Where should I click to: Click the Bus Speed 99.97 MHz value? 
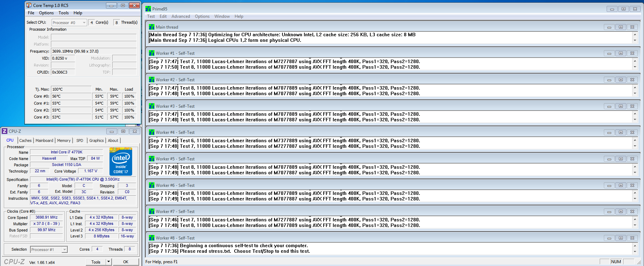[x=47, y=230]
